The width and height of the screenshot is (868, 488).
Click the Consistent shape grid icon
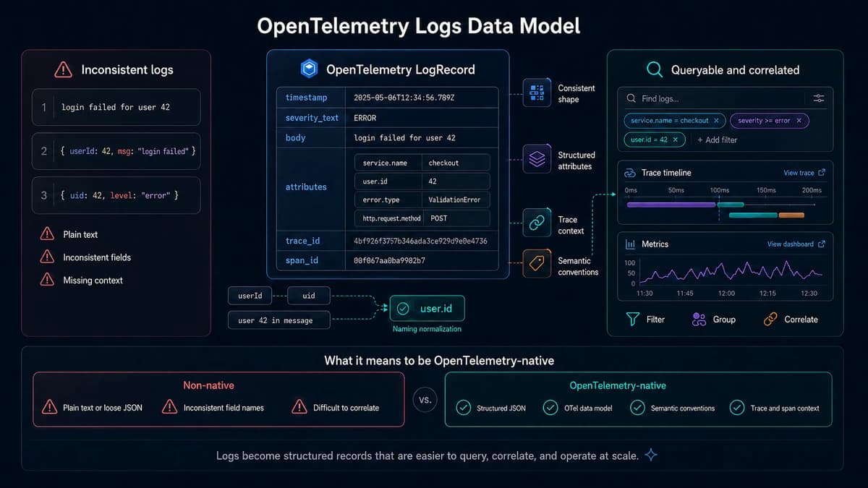[x=537, y=93]
